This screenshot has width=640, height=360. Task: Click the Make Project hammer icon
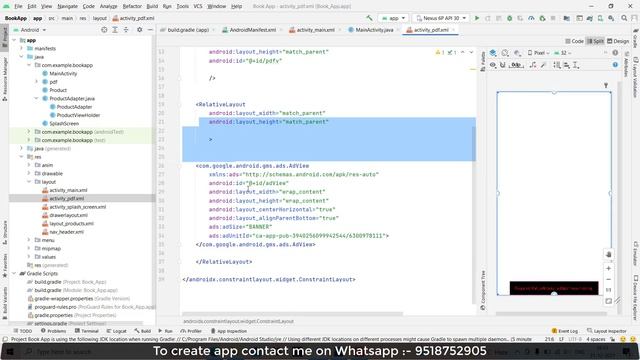coord(369,18)
